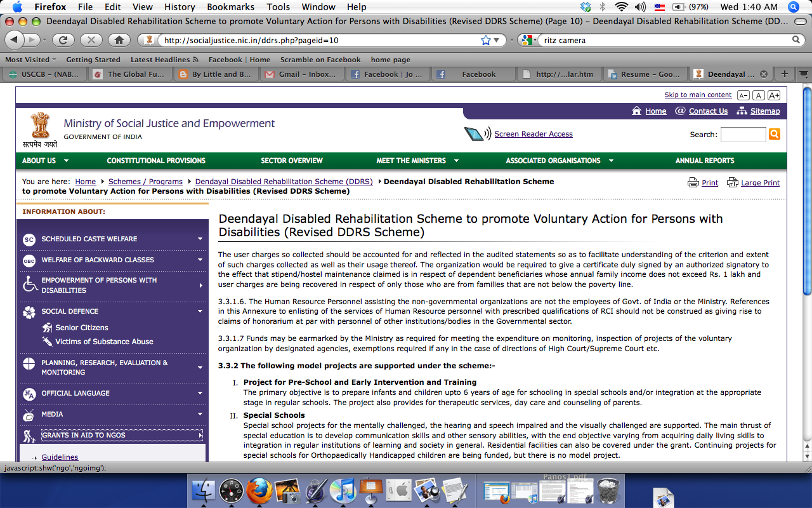Viewport: 812px width, 508px height.
Task: Open Spotlight search in the menu bar
Action: coord(794,7)
